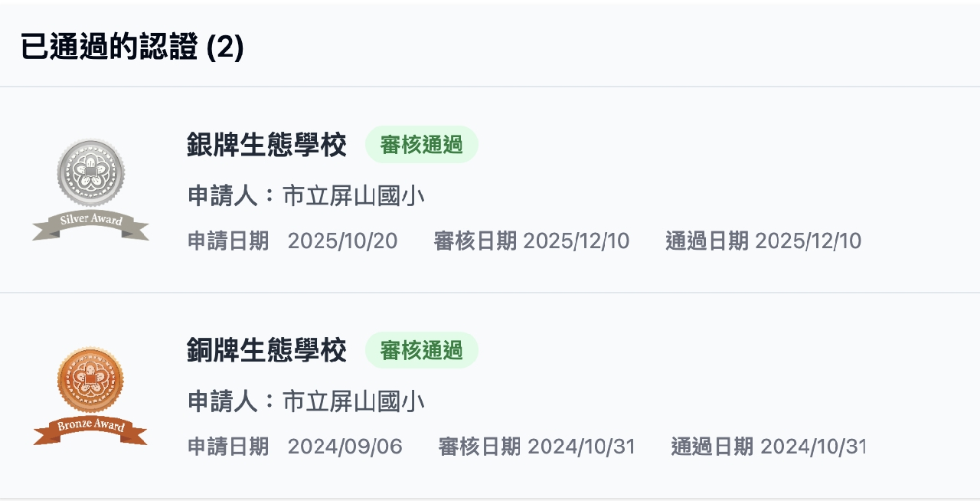Click application date 2024/09/06
Image resolution: width=980 pixels, height=501 pixels.
[x=345, y=447]
